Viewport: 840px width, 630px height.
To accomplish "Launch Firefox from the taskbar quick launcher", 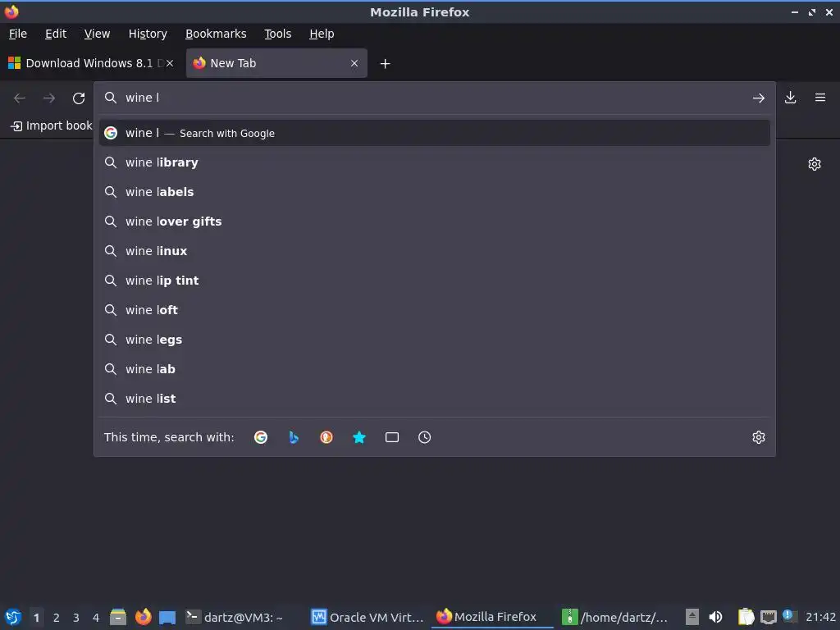I will [143, 617].
